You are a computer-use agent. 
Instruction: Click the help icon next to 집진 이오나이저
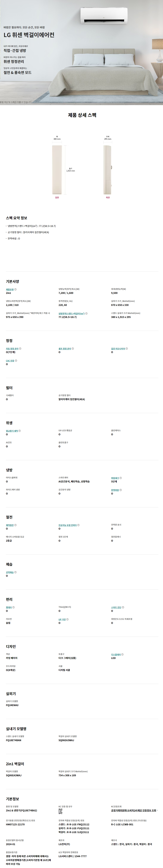click(x=127, y=348)
